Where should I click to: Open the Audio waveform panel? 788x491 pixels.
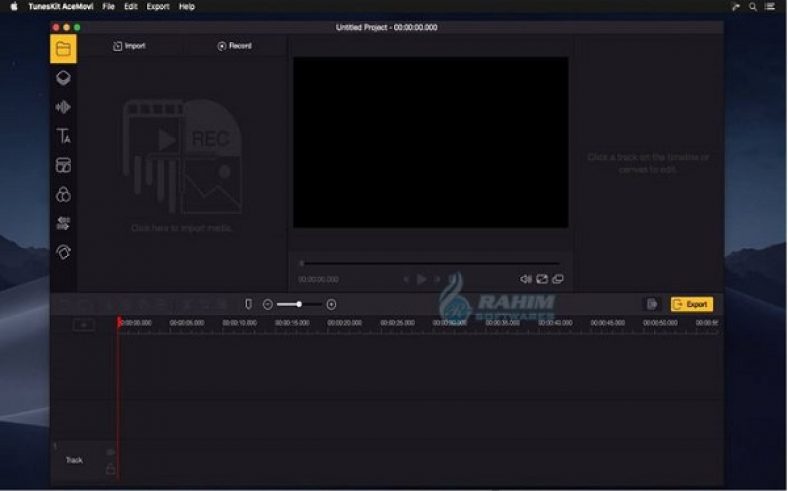pyautogui.click(x=63, y=107)
